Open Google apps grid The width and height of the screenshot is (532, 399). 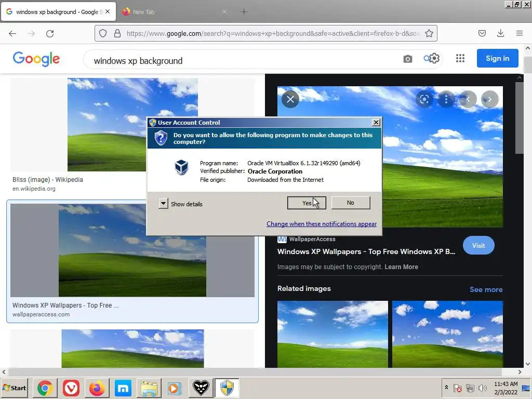pos(460,58)
